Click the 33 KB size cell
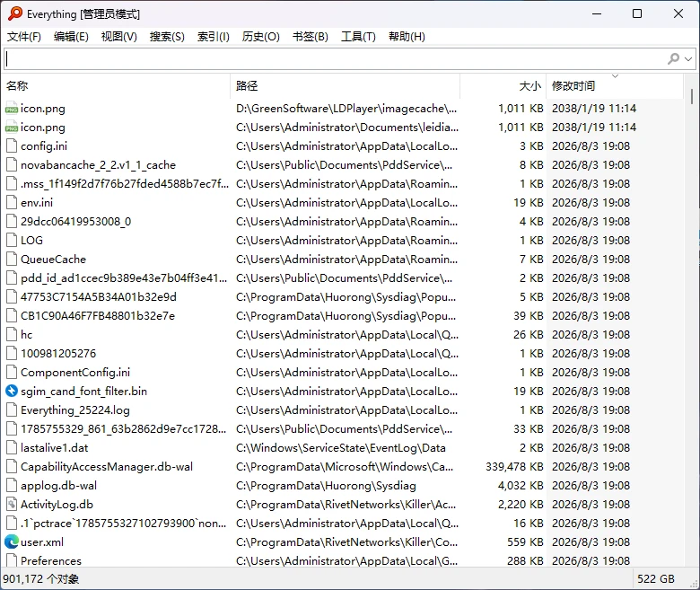The width and height of the screenshot is (700, 590). (x=528, y=428)
